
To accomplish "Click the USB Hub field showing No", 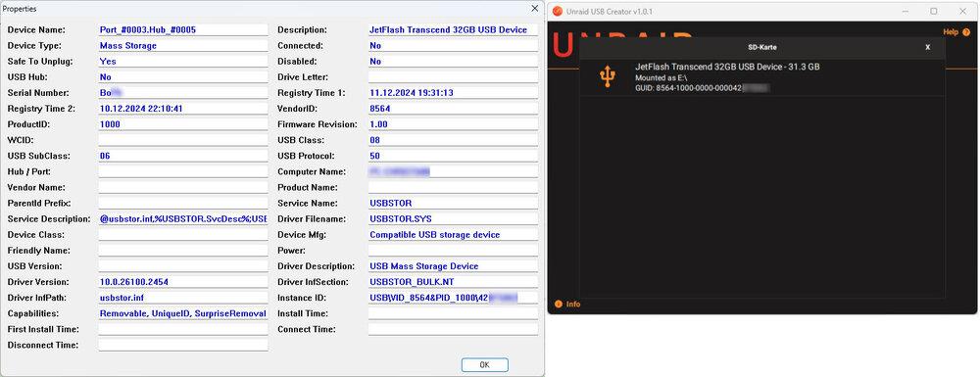I will (x=183, y=77).
